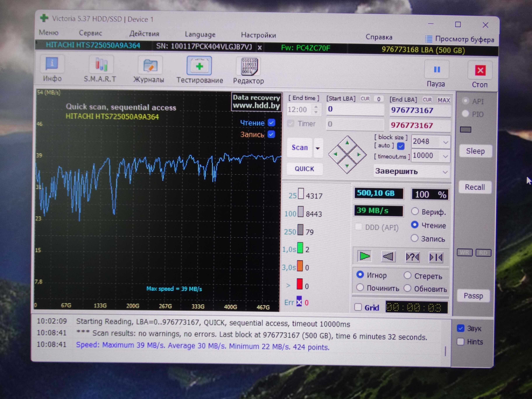The image size is (532, 399).
Task: Click the WR indicator
Action: [x=464, y=253]
